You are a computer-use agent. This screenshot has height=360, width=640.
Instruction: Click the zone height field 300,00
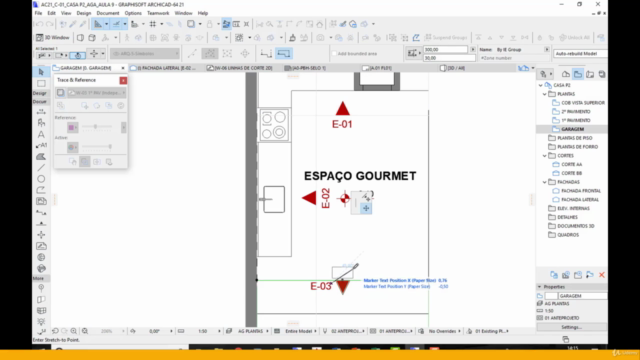445,49
